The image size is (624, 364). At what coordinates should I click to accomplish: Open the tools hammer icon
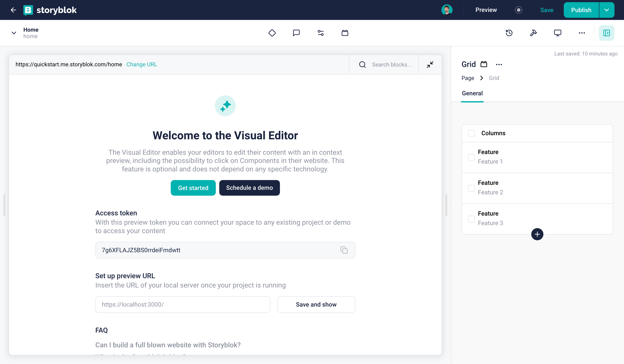click(x=533, y=33)
